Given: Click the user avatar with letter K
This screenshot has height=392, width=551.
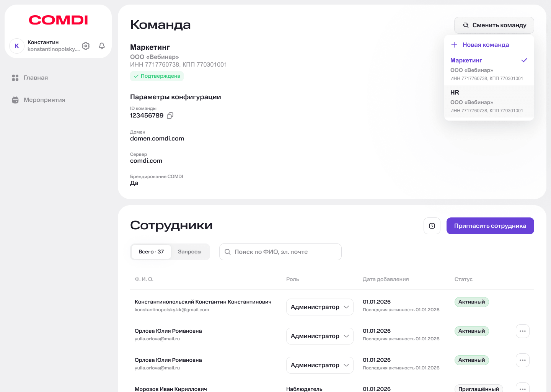Looking at the screenshot, I should 17,46.
